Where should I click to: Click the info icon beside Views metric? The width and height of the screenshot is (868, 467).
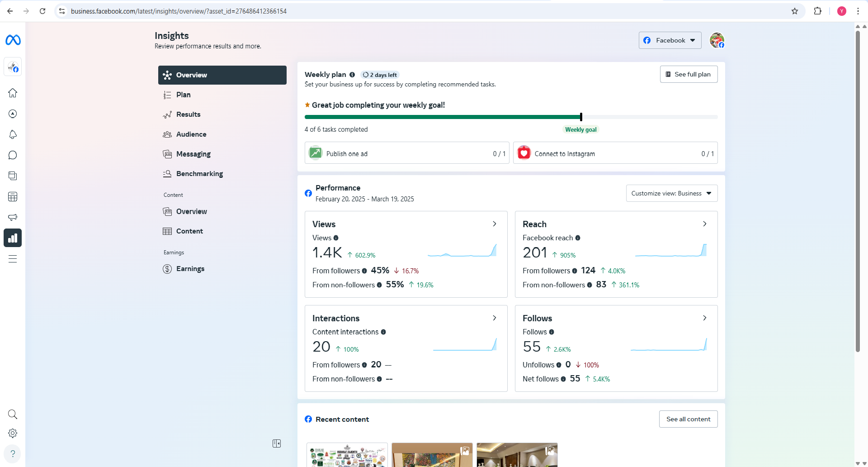click(336, 238)
